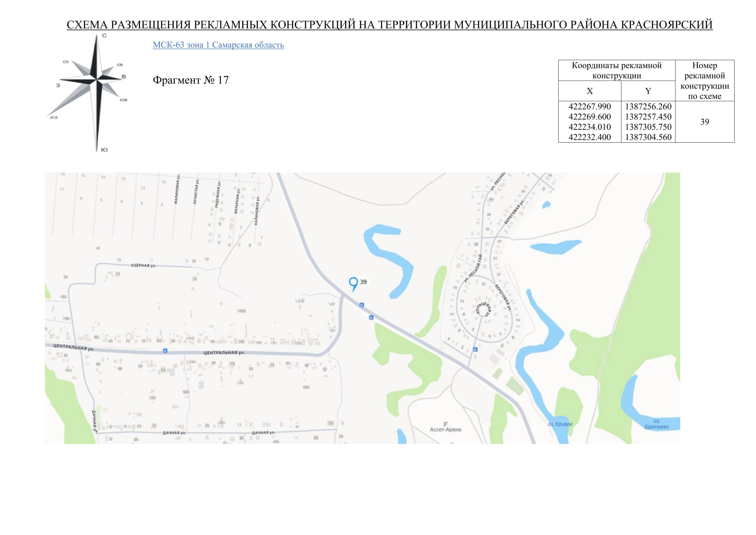Click the Ассет-Арена sports icon

pyautogui.click(x=445, y=424)
